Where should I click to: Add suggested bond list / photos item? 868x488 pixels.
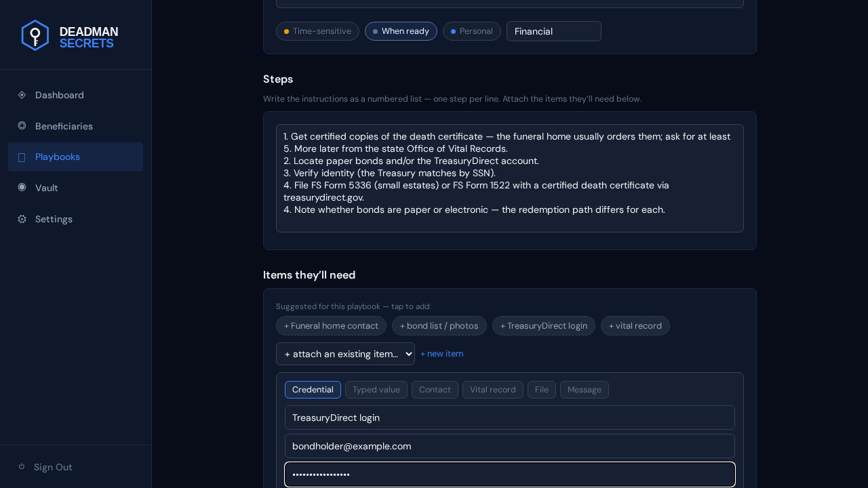click(x=439, y=325)
